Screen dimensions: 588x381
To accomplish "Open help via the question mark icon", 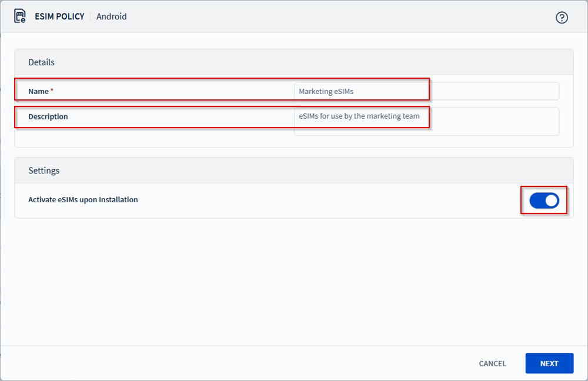I will 562,18.
